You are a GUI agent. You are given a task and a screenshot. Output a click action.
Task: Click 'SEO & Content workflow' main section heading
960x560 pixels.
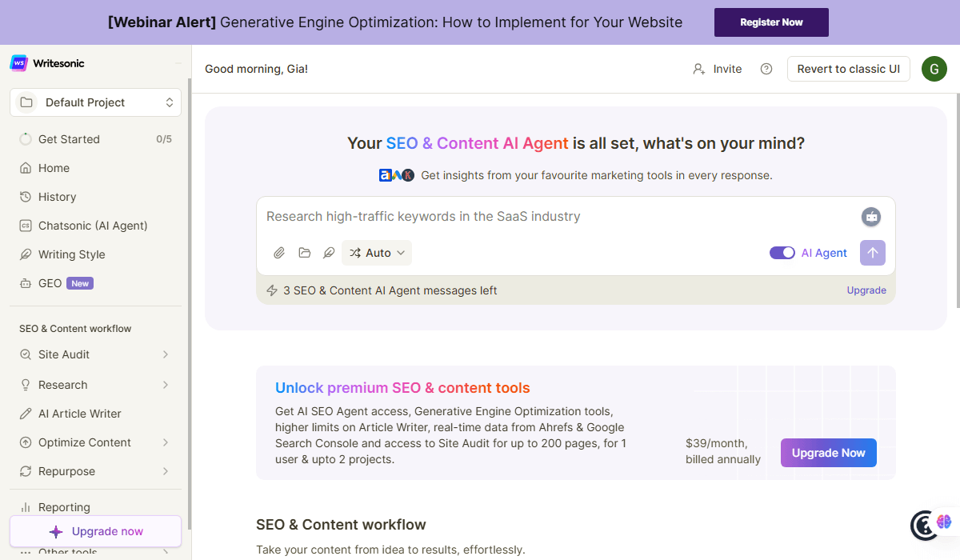pyautogui.click(x=341, y=525)
